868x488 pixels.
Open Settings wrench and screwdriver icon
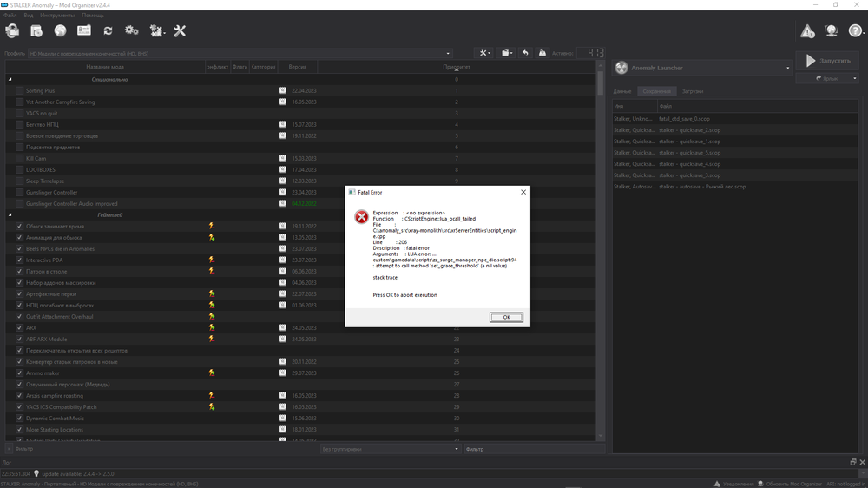coord(180,31)
